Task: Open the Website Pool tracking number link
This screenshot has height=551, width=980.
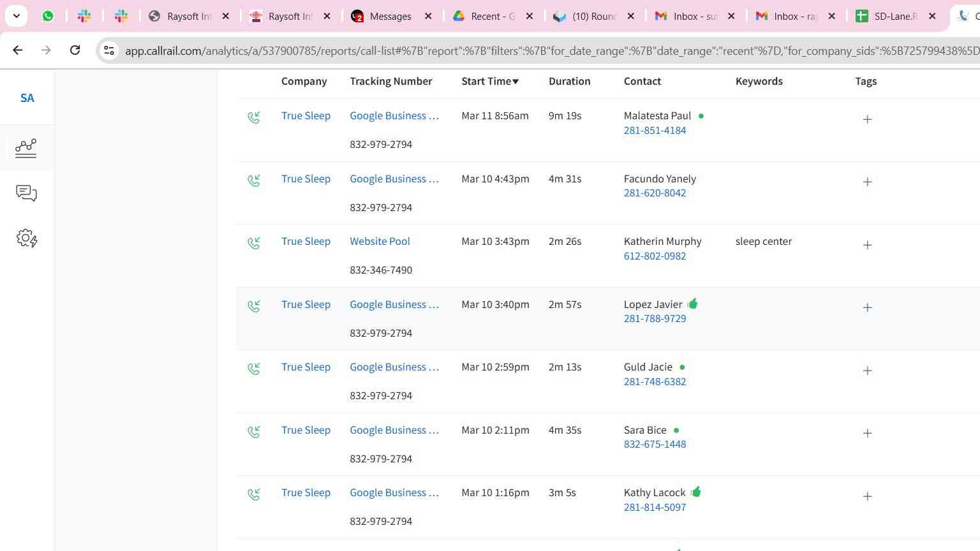Action: [380, 241]
